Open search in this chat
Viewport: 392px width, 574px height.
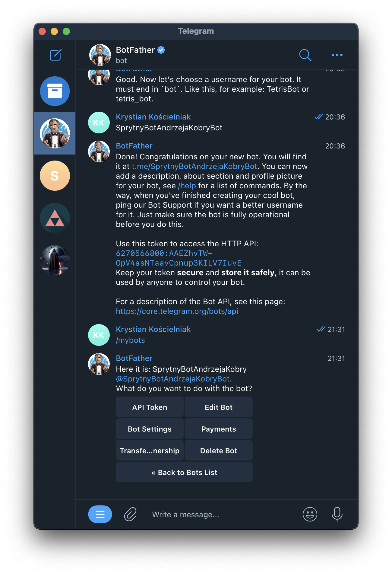(x=305, y=55)
